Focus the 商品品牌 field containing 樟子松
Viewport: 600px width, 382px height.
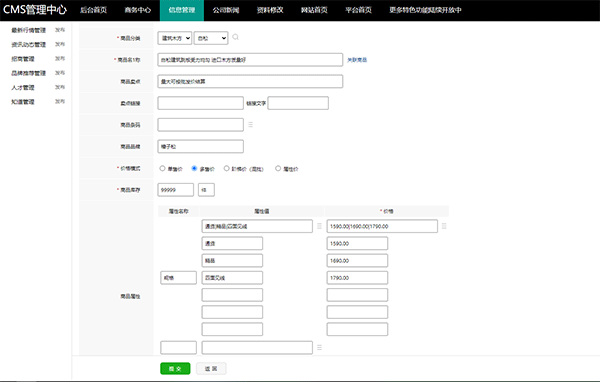201,147
